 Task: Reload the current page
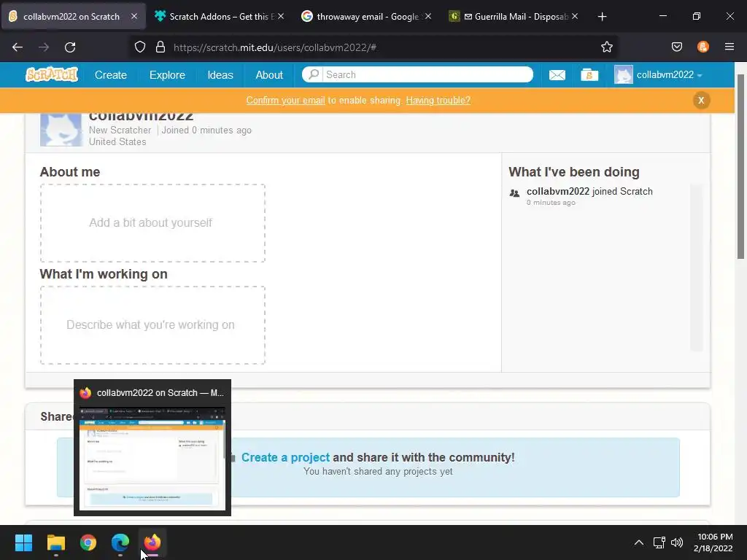(x=70, y=47)
